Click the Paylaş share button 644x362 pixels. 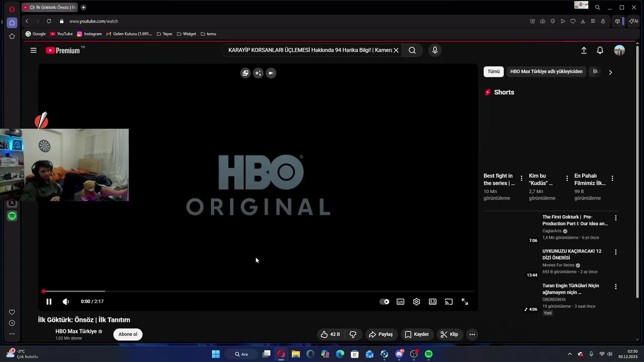(381, 334)
